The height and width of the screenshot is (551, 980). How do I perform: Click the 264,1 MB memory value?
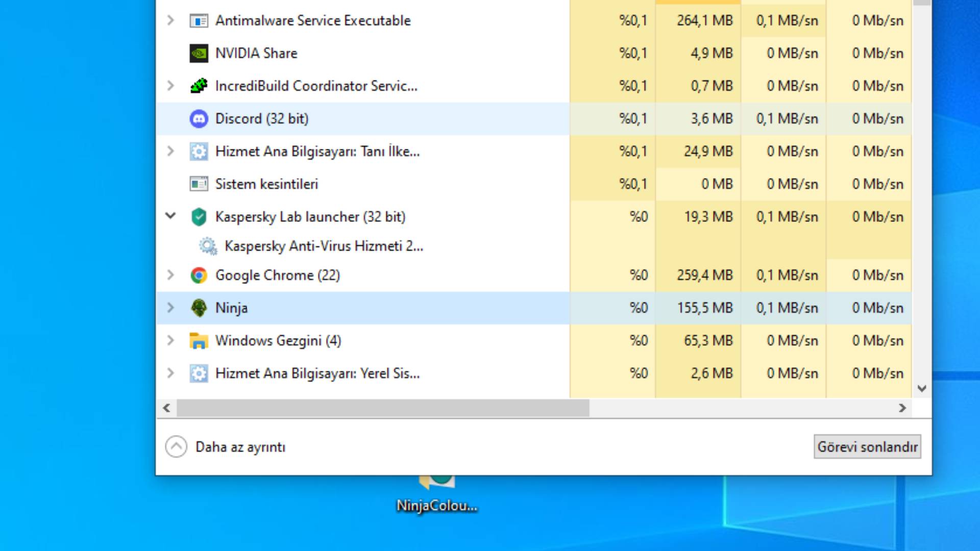705,21
